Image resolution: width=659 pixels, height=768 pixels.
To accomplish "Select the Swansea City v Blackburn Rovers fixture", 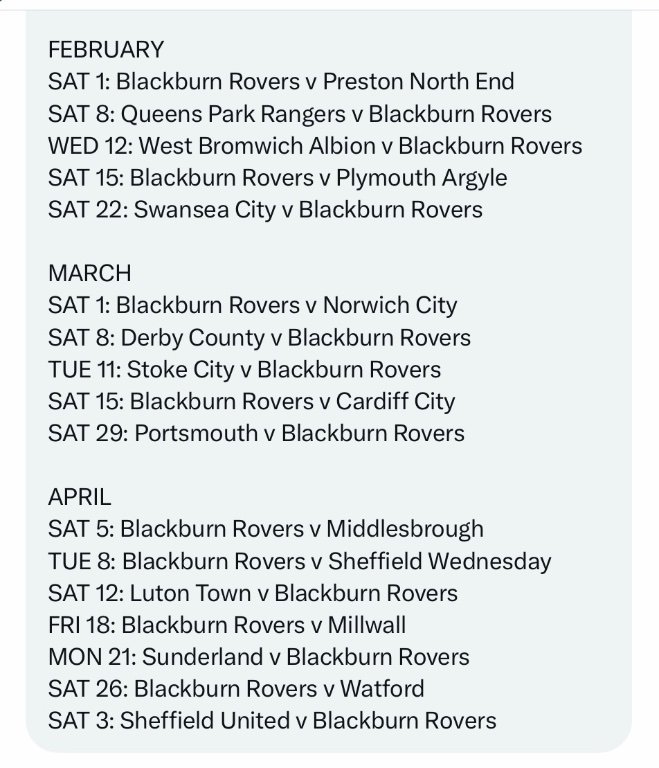I will point(265,210).
